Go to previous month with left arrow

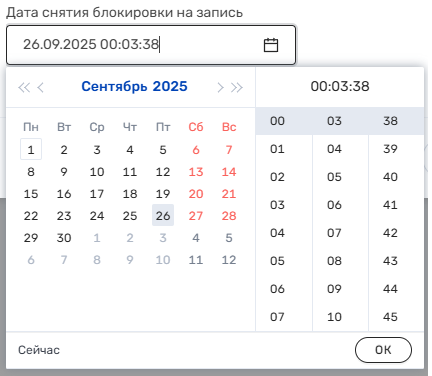coord(40,87)
